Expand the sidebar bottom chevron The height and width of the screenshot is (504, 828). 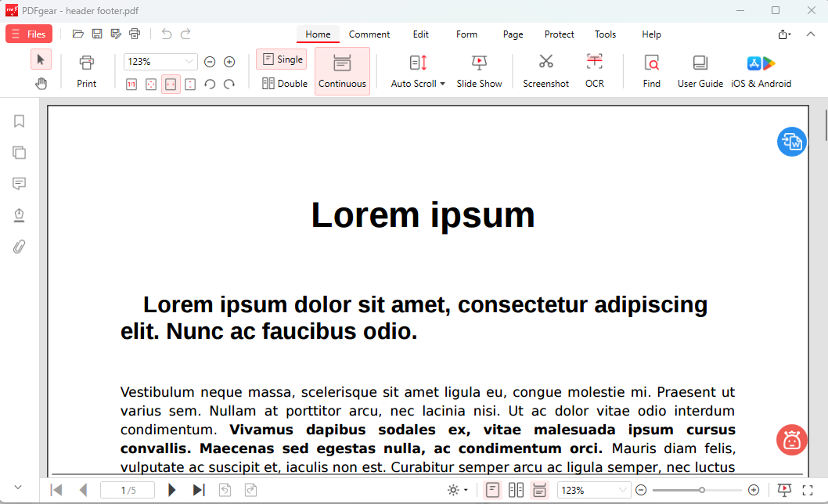[x=18, y=487]
